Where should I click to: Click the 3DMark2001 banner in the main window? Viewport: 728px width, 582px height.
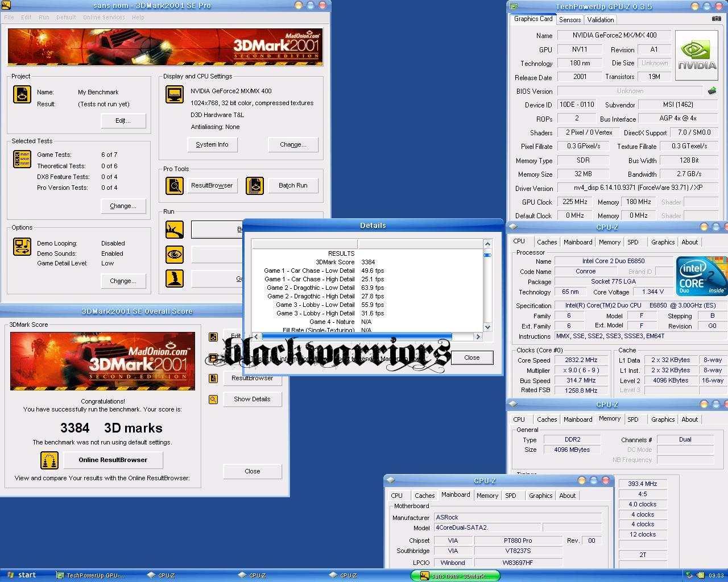(x=165, y=47)
